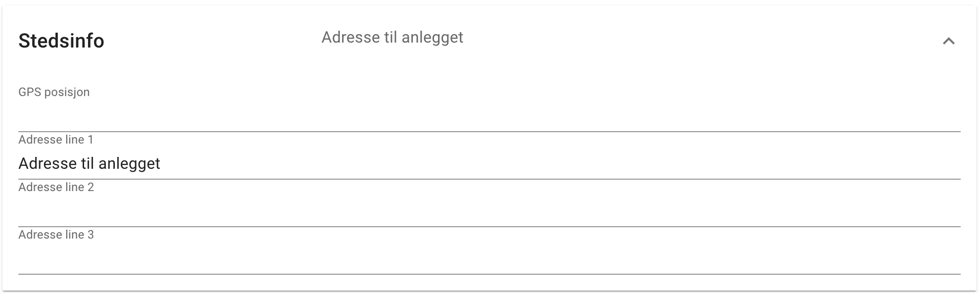Click the text Adresse til anlegget in line 1
The width and height of the screenshot is (980, 294).
89,163
